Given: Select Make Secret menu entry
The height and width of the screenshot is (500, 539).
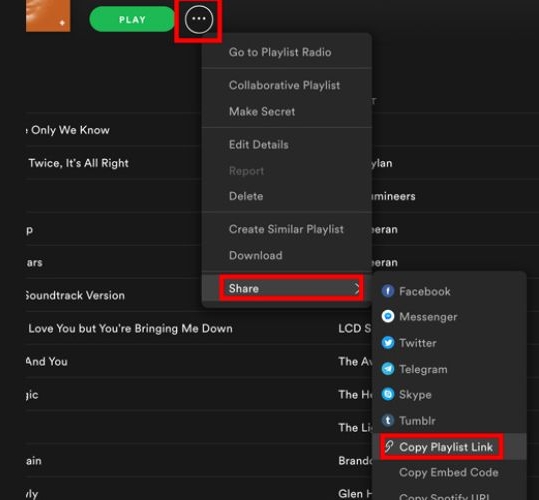Looking at the screenshot, I should coord(262,111).
